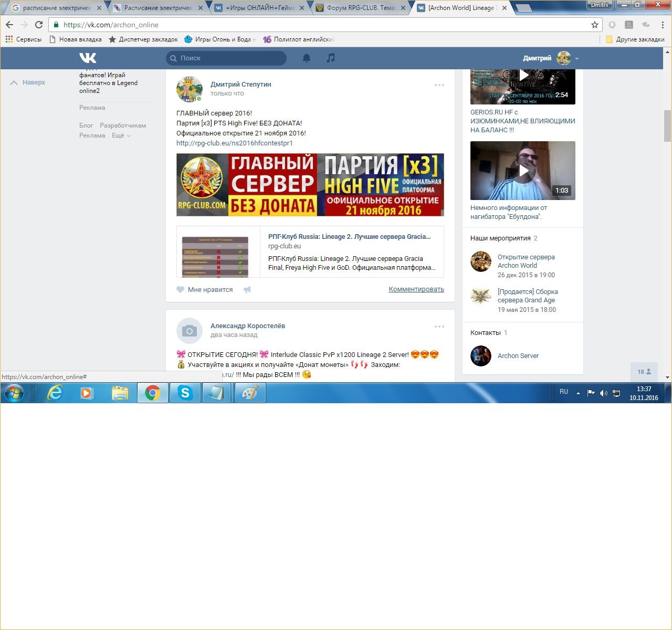Screen dimensions: 672x630
Task: Switch to Форум RPG-CLUB tab
Action: tap(360, 8)
